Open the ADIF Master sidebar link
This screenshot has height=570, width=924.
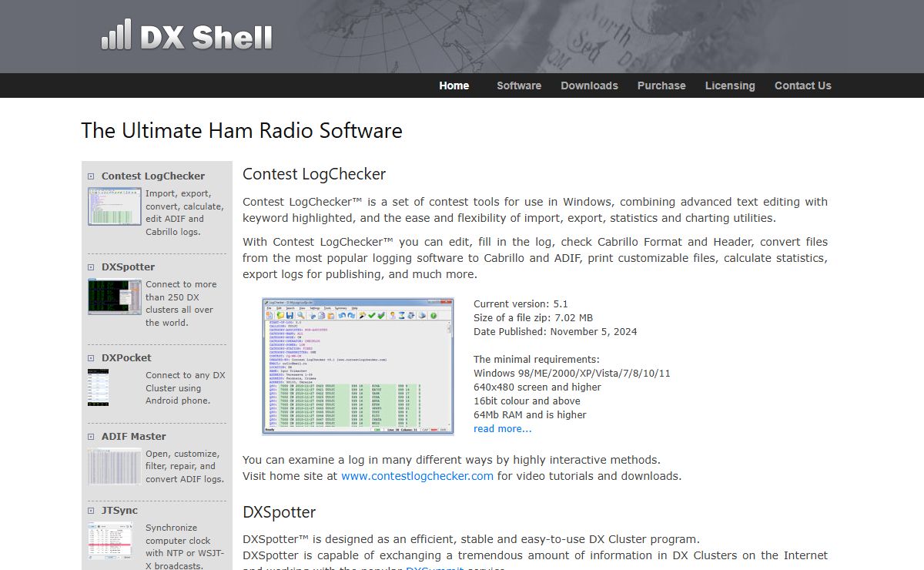[x=134, y=436]
